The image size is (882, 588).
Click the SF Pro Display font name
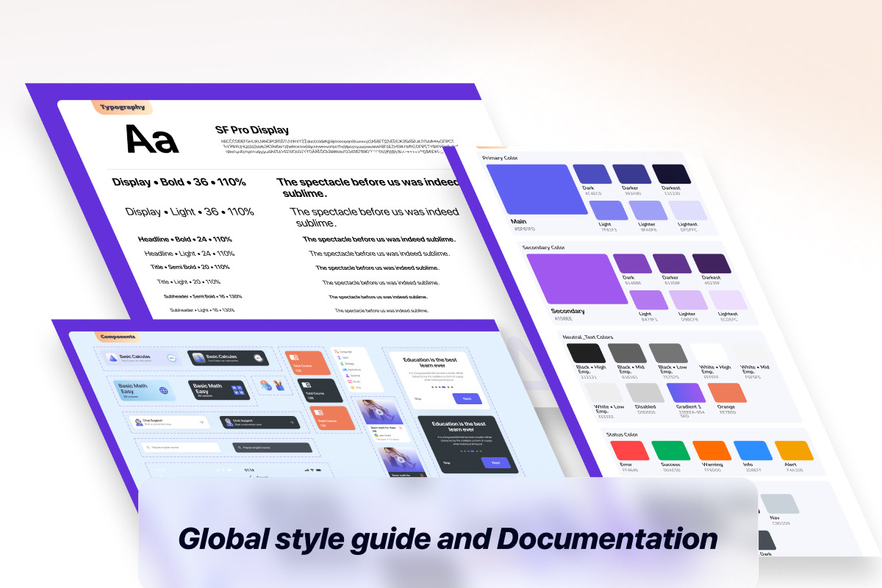[252, 130]
